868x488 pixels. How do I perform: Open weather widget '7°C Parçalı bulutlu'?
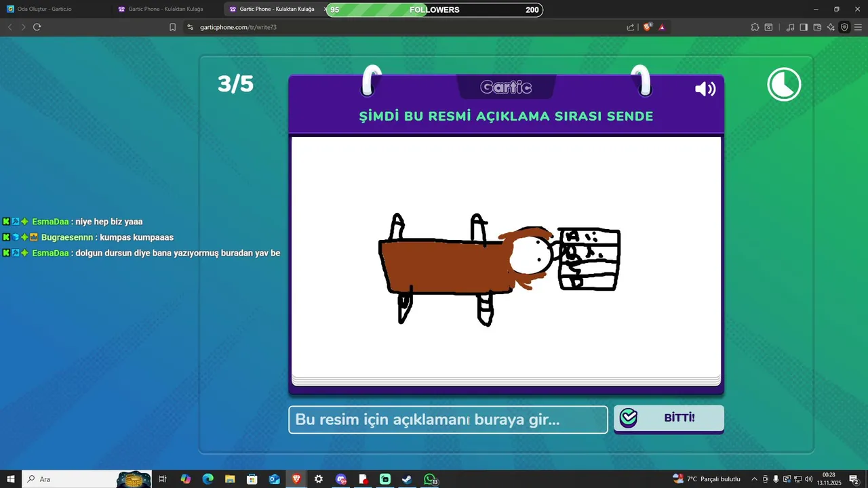click(x=706, y=479)
